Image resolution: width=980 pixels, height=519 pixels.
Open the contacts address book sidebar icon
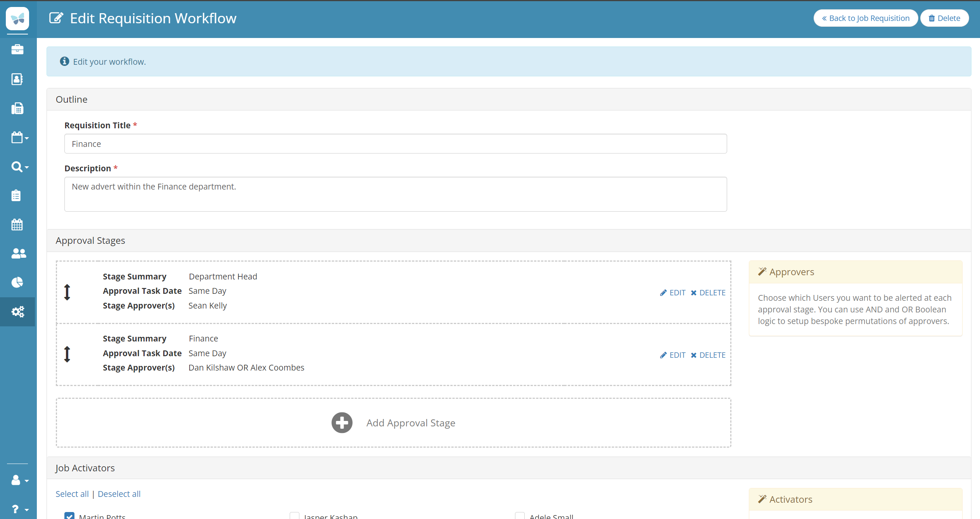tap(17, 79)
